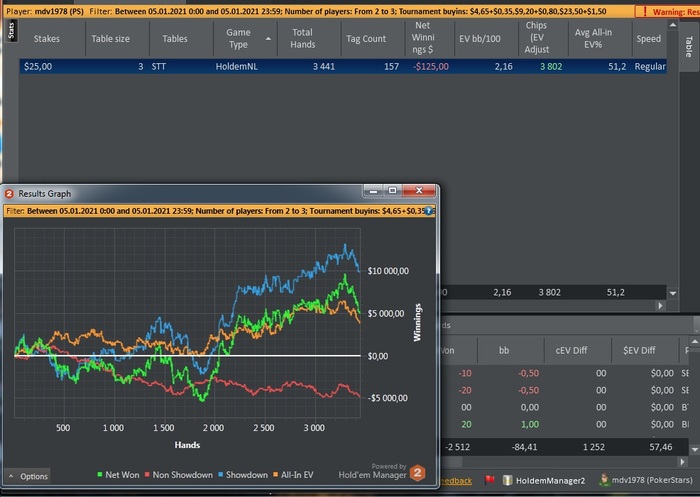The height and width of the screenshot is (497, 700).
Task: Click the mdv1978 player avatar icon
Action: point(604,480)
